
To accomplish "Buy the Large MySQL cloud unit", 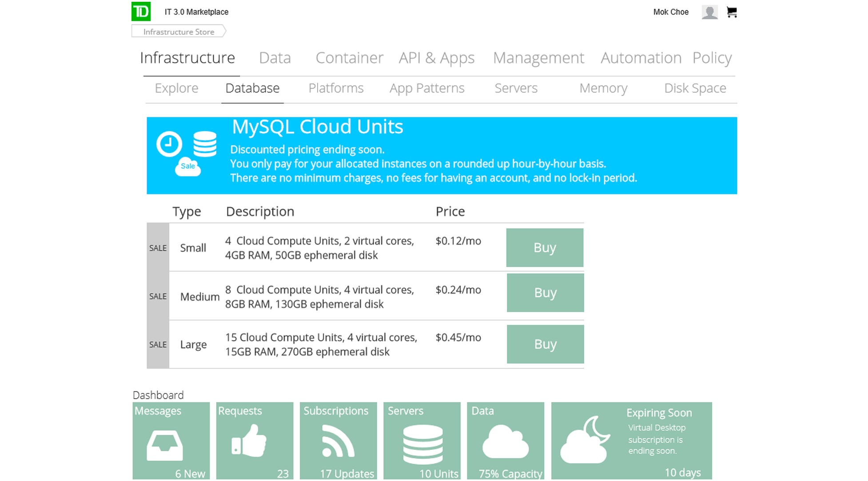I will 545,344.
